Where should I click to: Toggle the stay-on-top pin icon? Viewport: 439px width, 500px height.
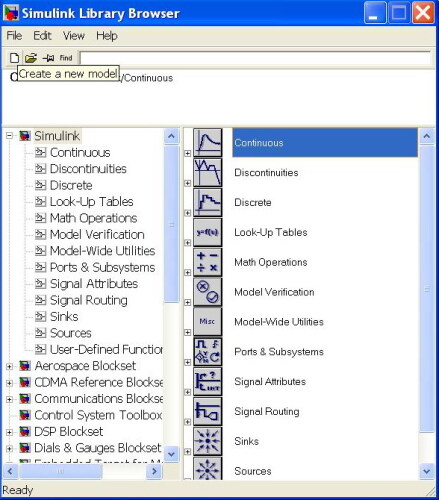pos(48,58)
